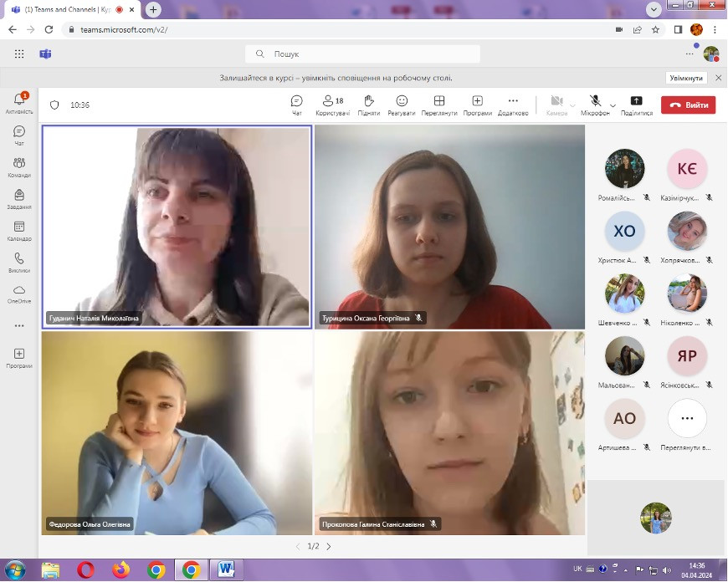Dismiss the notification banner
This screenshot has width=728, height=582.
718,78
